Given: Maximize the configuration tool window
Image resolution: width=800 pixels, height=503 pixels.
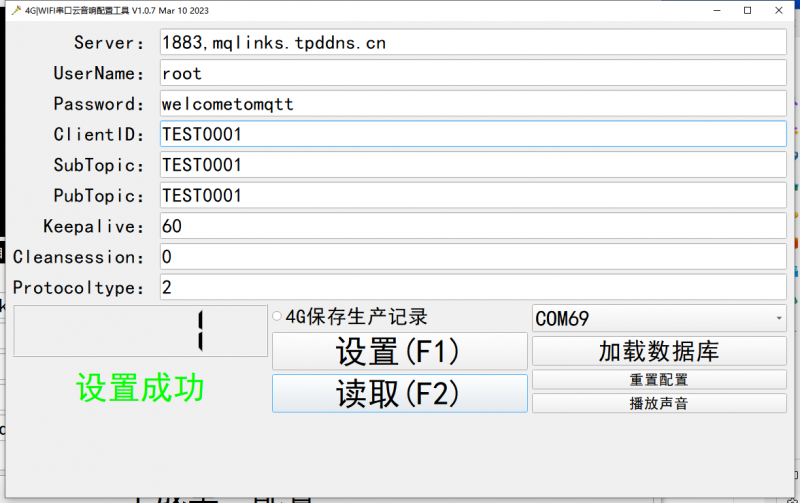Looking at the screenshot, I should click(x=747, y=10).
